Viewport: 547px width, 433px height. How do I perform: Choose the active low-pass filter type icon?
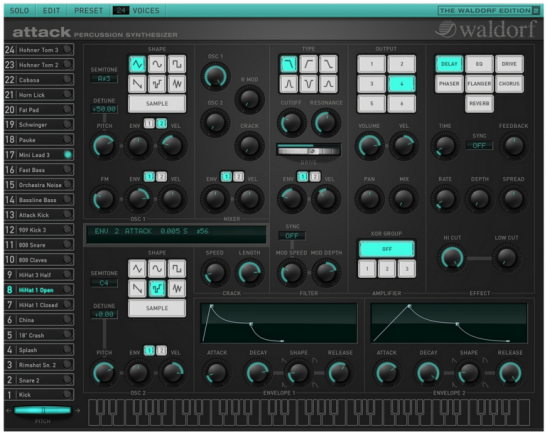(289, 64)
